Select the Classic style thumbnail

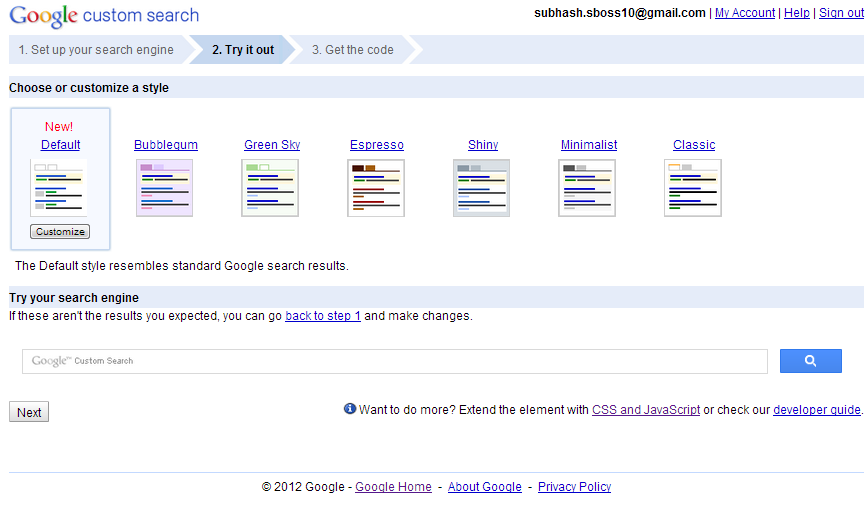point(693,188)
